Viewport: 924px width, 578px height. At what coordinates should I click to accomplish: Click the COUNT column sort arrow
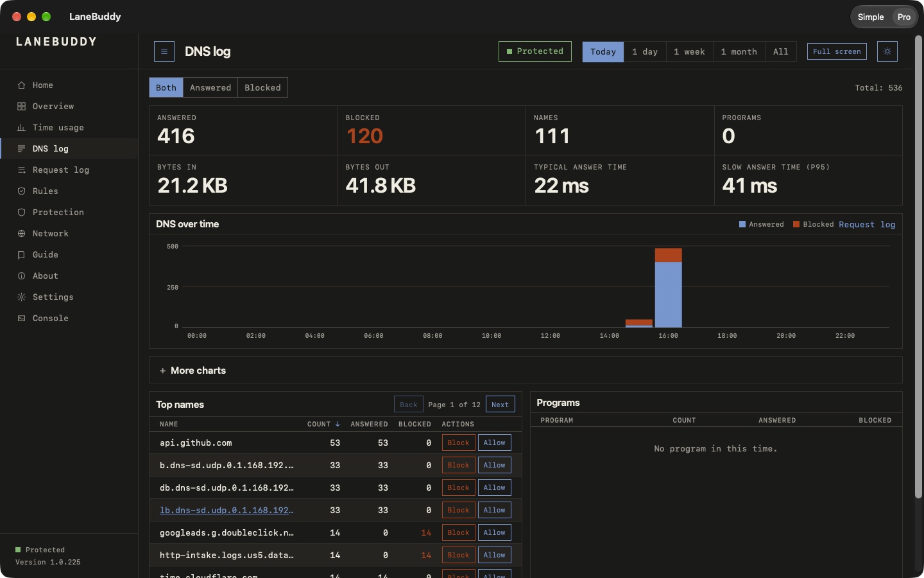pos(338,424)
